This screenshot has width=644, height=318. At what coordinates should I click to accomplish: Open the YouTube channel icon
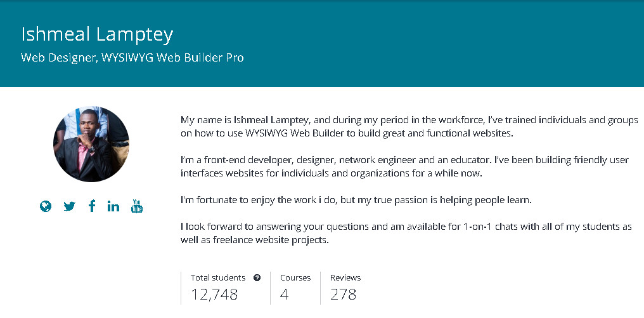[137, 206]
